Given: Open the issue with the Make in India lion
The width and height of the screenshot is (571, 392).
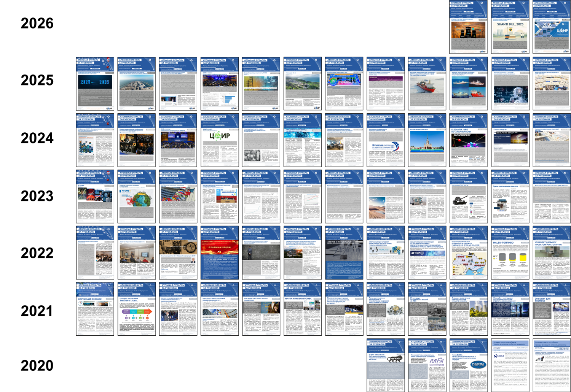Looking at the screenshot, I should (386, 365).
